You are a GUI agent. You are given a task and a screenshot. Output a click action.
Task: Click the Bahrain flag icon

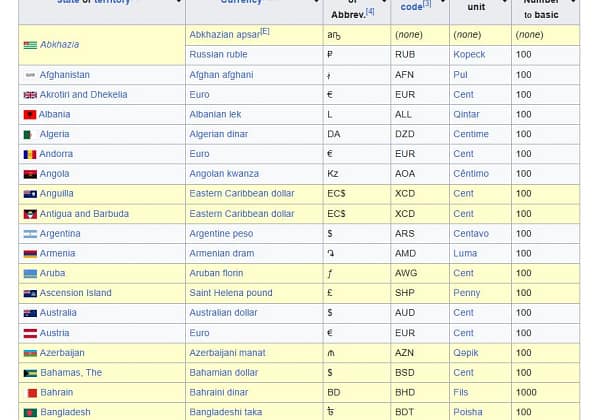(30, 393)
